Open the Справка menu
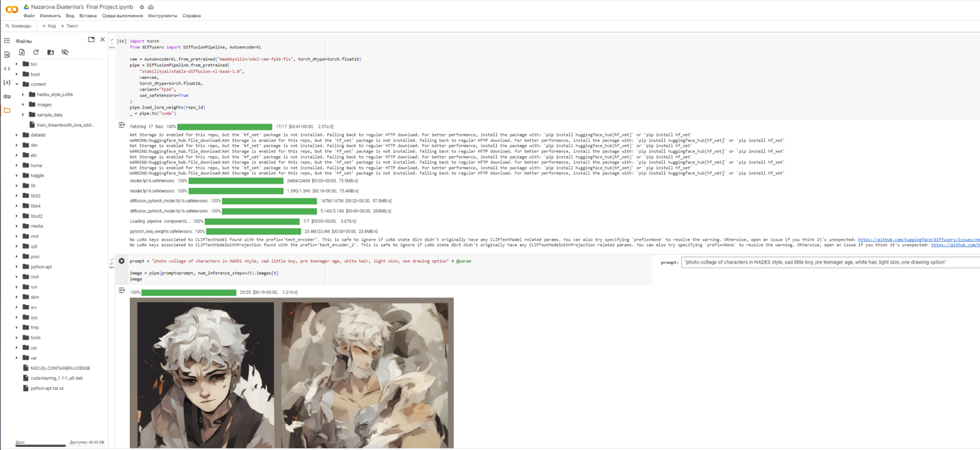 click(x=192, y=16)
